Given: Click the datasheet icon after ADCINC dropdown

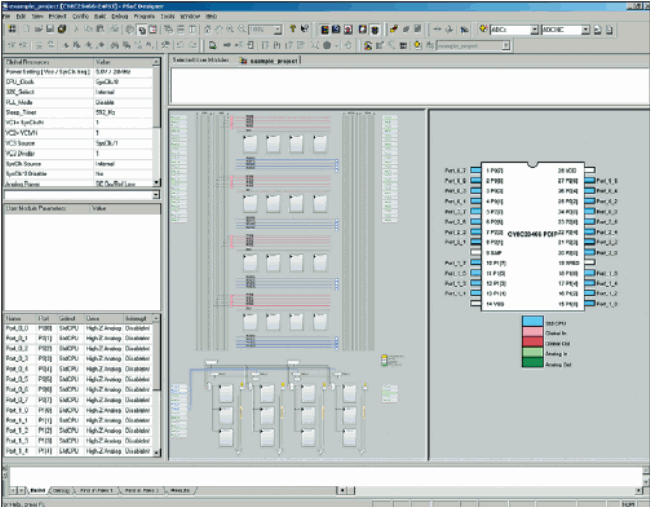Looking at the screenshot, I should [597, 30].
